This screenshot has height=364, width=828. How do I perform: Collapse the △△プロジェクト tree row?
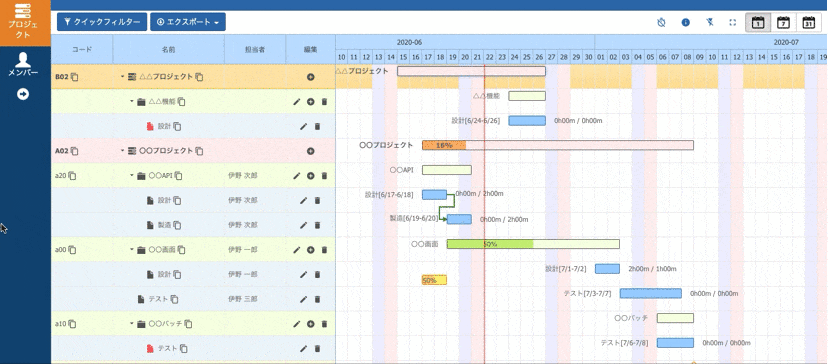[122, 77]
